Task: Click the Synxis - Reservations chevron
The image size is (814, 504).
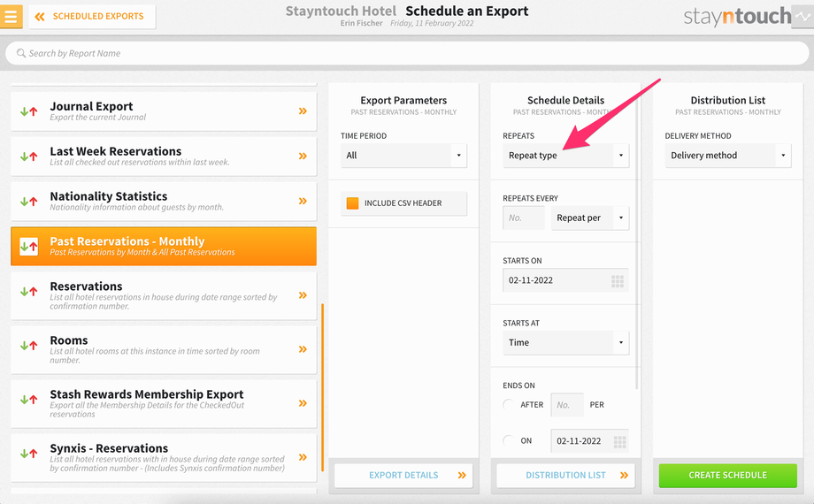Action: pyautogui.click(x=303, y=457)
